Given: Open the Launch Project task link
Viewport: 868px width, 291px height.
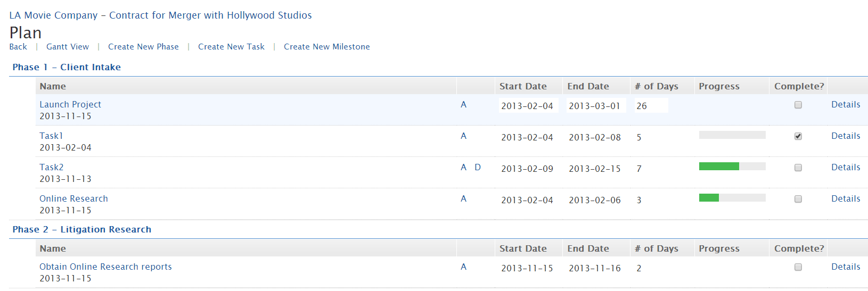Looking at the screenshot, I should click(x=70, y=105).
